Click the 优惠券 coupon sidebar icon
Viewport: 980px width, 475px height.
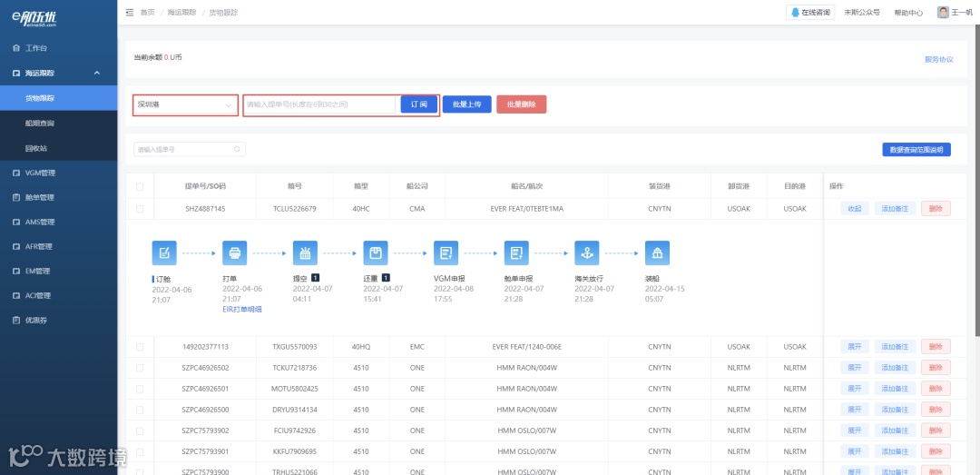tap(16, 321)
